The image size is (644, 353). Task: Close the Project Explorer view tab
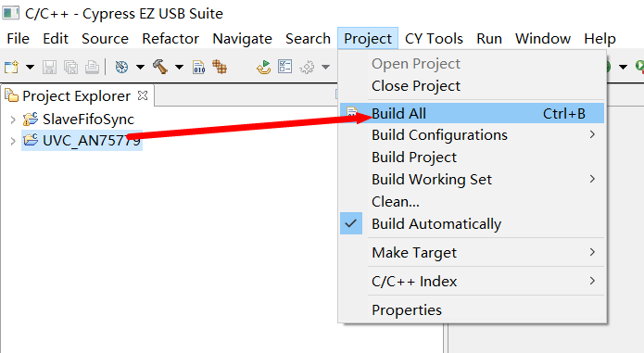[143, 95]
